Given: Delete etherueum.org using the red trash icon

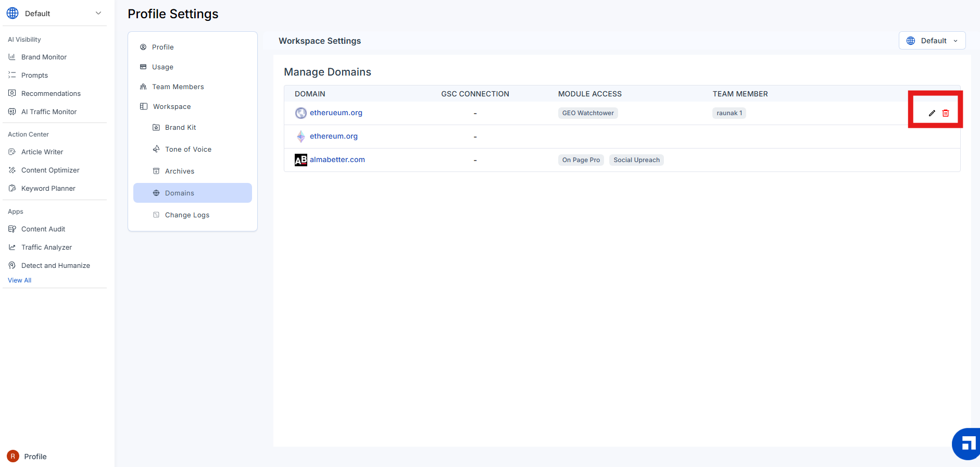Looking at the screenshot, I should tap(946, 113).
